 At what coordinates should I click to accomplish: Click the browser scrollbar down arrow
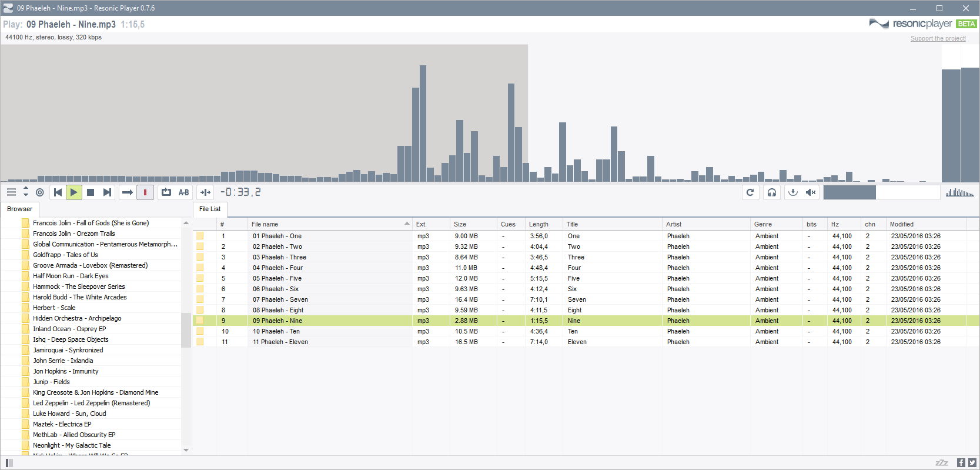tap(186, 450)
